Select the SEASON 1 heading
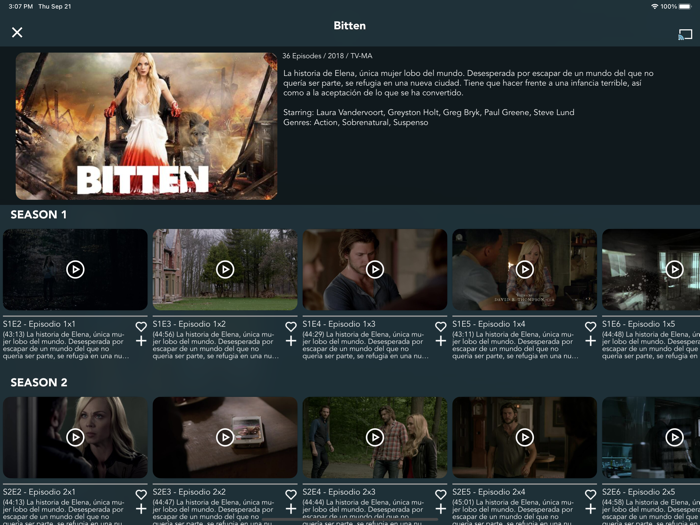The width and height of the screenshot is (700, 525). point(39,215)
